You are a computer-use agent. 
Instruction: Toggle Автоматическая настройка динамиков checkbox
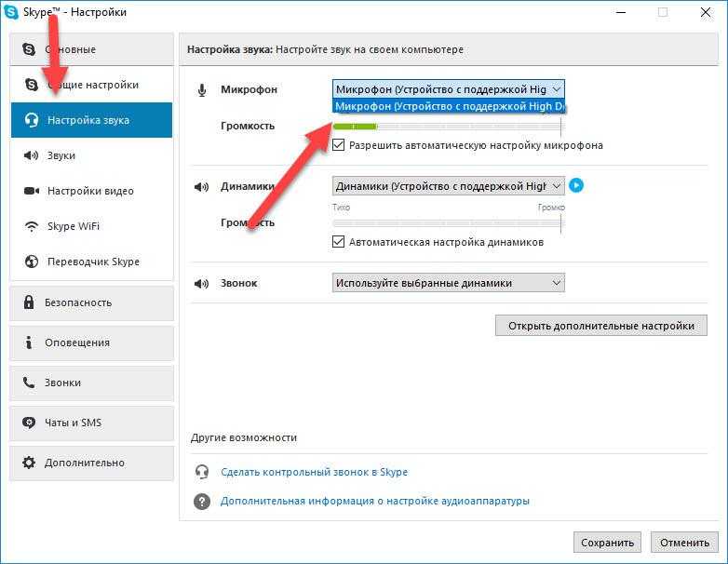tap(339, 242)
